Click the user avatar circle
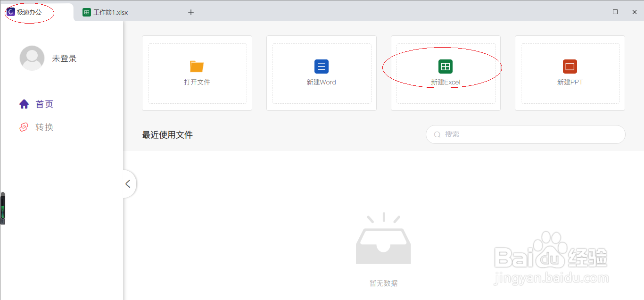Viewport: 644px width, 300px height. [32, 58]
